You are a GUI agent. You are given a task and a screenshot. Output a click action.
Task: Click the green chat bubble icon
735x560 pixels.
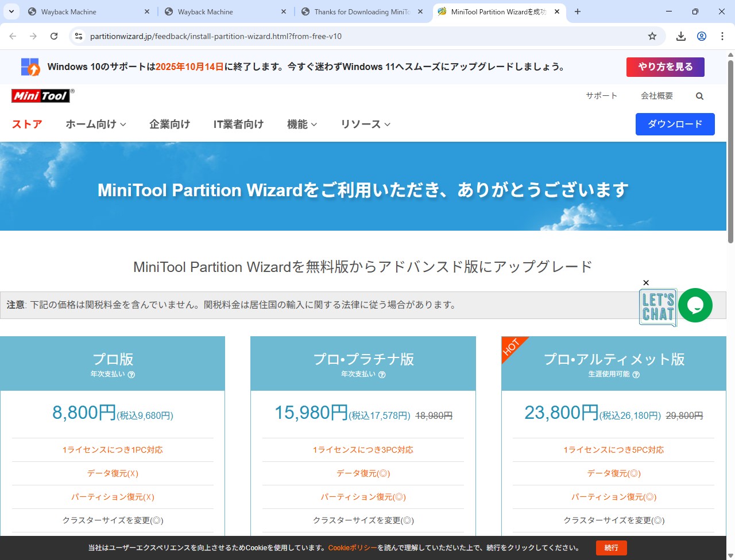pos(695,305)
